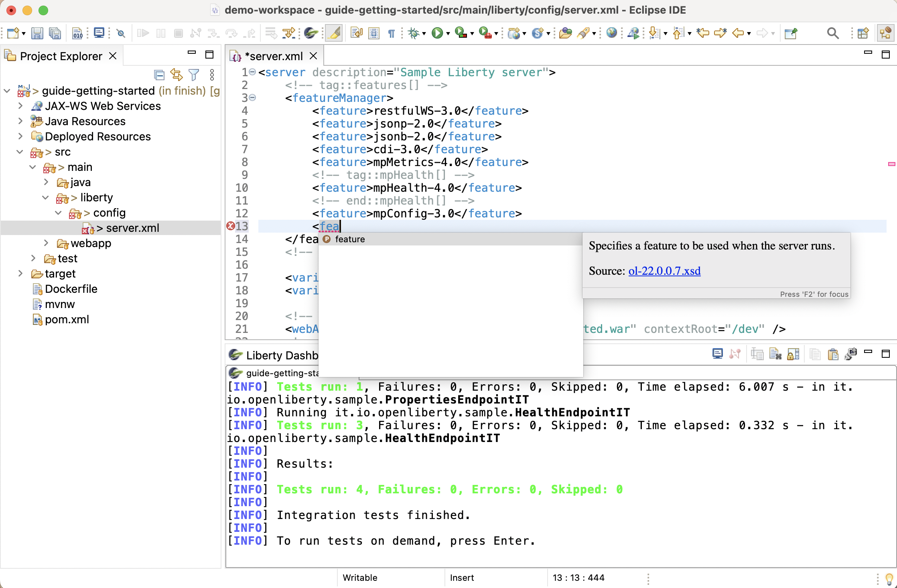Open the Run configurations dropdown arrow
Image resolution: width=897 pixels, height=588 pixels.
(x=448, y=34)
